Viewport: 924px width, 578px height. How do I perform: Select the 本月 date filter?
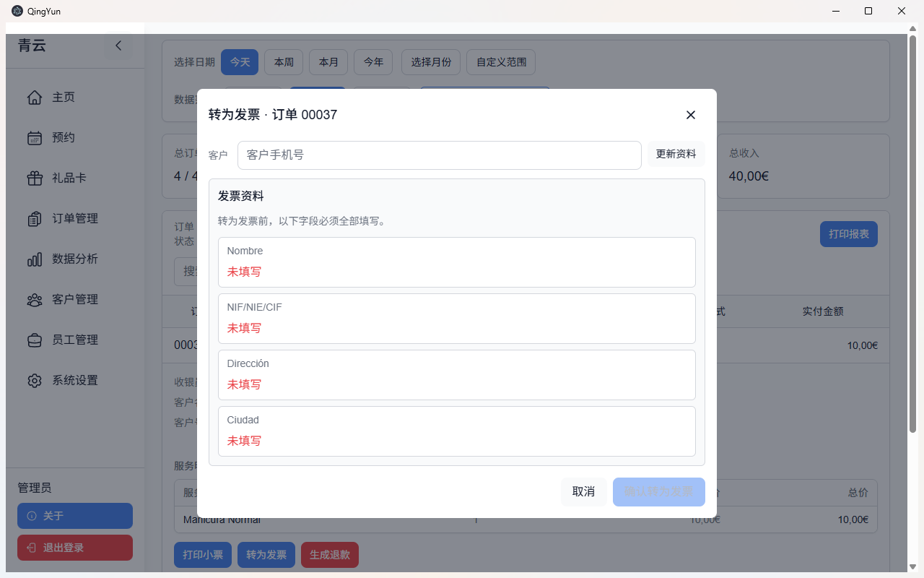tap(328, 62)
